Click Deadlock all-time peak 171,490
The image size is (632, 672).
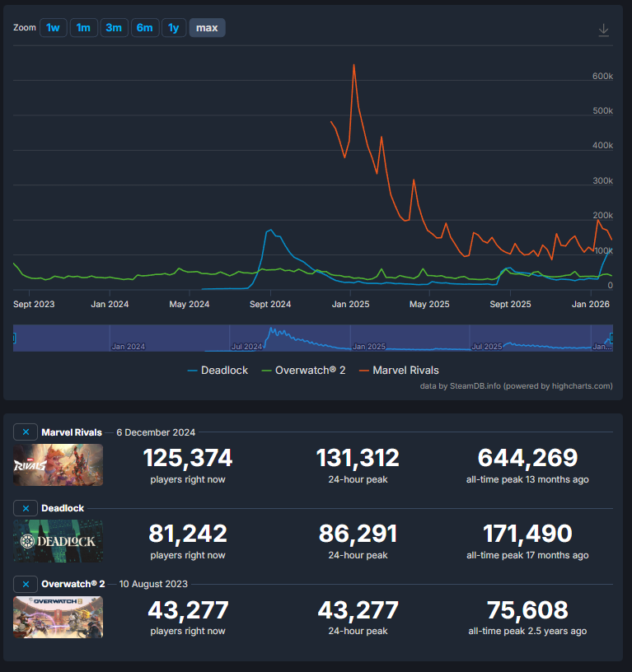pyautogui.click(x=527, y=534)
